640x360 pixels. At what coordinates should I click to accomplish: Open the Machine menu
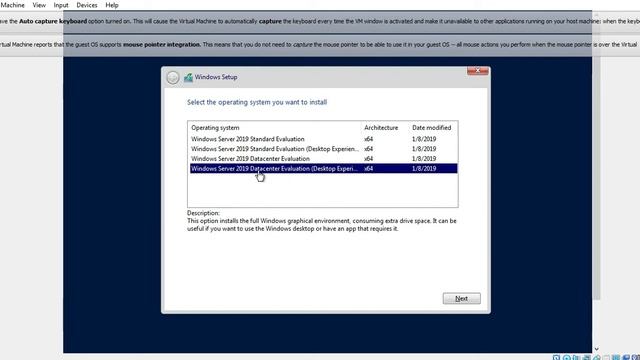click(12, 5)
